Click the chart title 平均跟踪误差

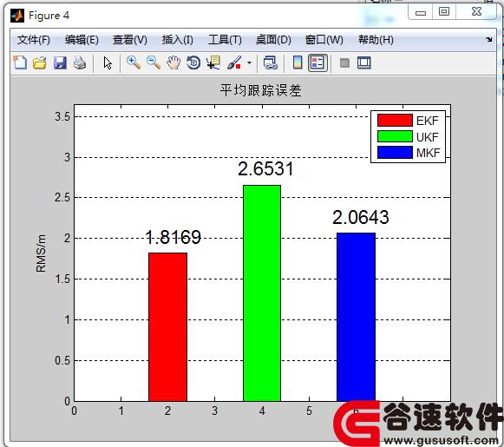click(261, 90)
